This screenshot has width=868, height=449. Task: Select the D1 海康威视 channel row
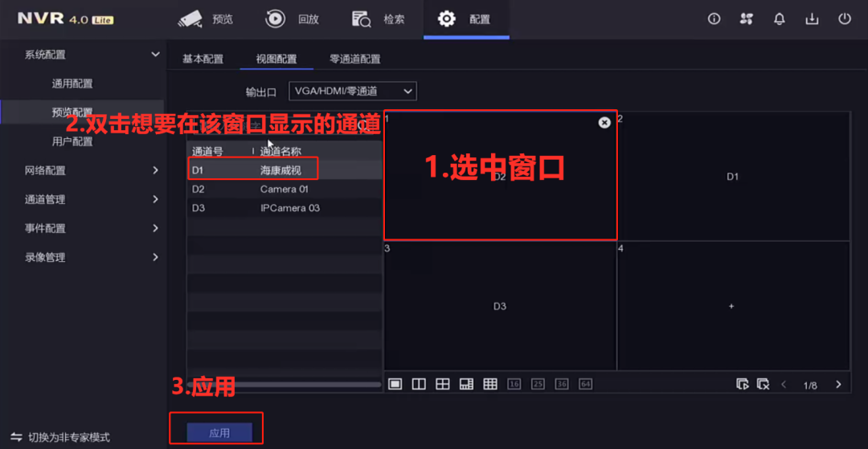tap(284, 169)
